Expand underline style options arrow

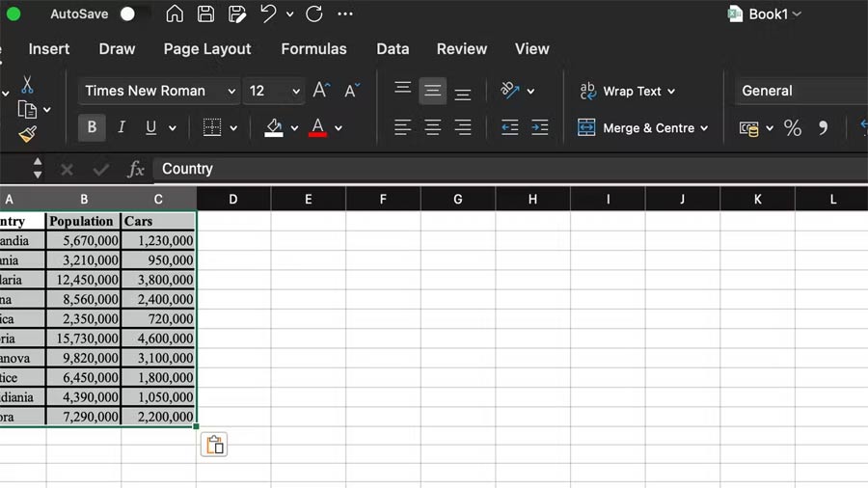point(173,128)
